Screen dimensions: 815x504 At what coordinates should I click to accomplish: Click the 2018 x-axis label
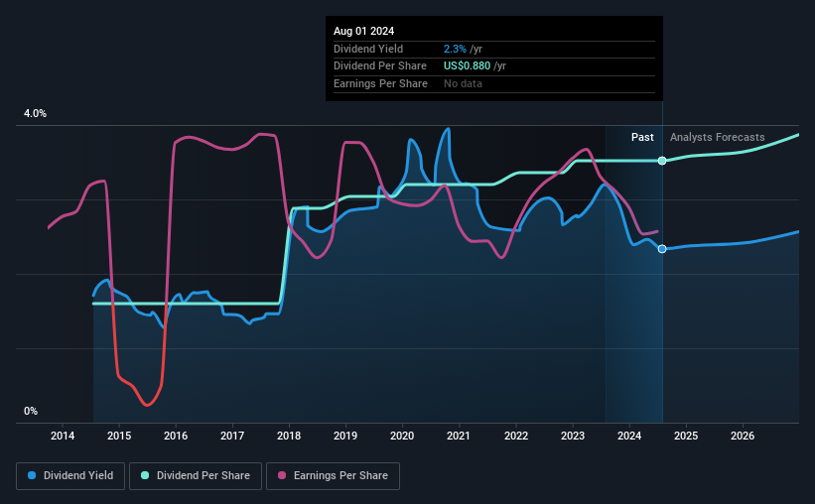[289, 436]
